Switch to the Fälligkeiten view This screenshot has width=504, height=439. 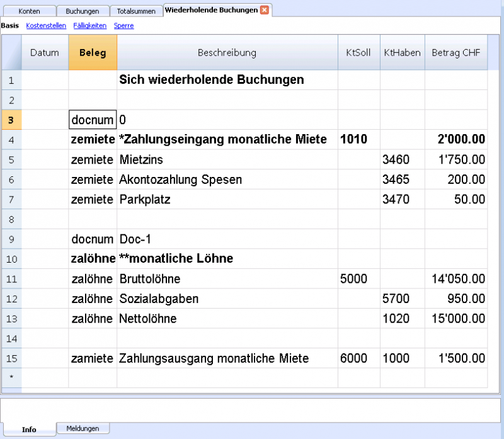pos(90,26)
